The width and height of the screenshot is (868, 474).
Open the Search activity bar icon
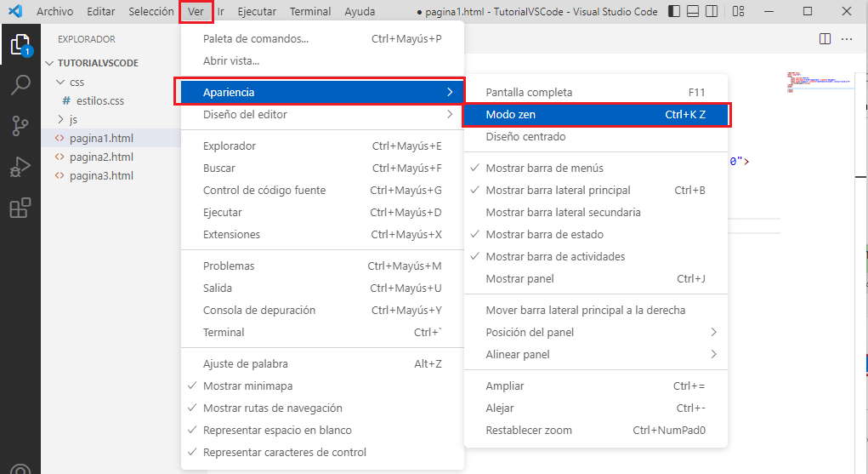20,85
